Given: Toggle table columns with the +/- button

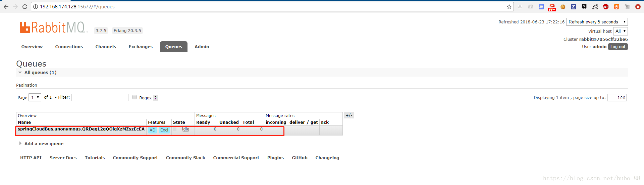Looking at the screenshot, I should (x=349, y=115).
